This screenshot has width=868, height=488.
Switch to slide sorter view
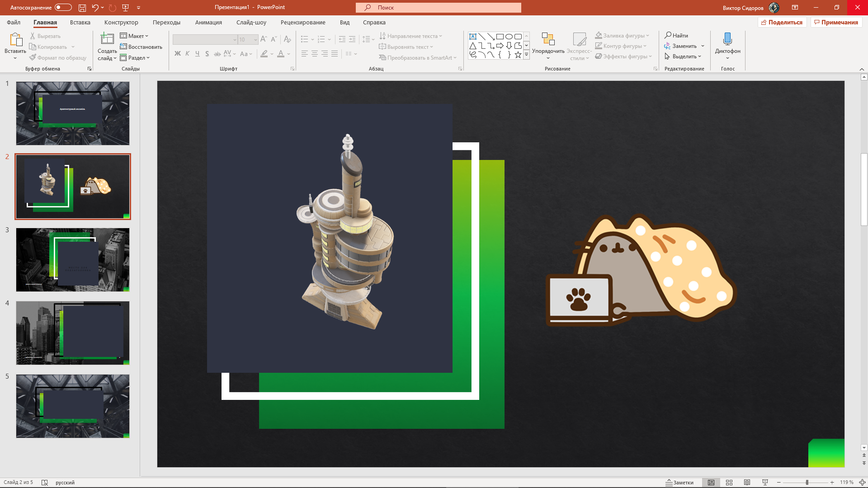pyautogui.click(x=729, y=483)
